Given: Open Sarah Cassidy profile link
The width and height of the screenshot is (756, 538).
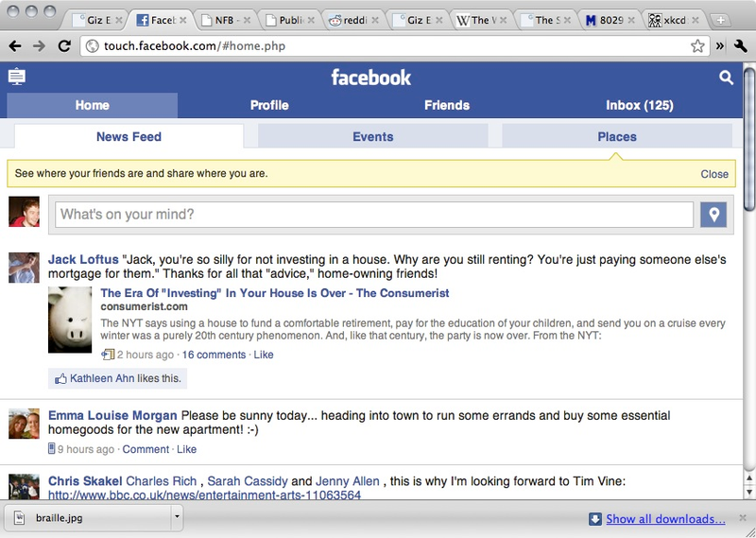Looking at the screenshot, I should [x=248, y=481].
